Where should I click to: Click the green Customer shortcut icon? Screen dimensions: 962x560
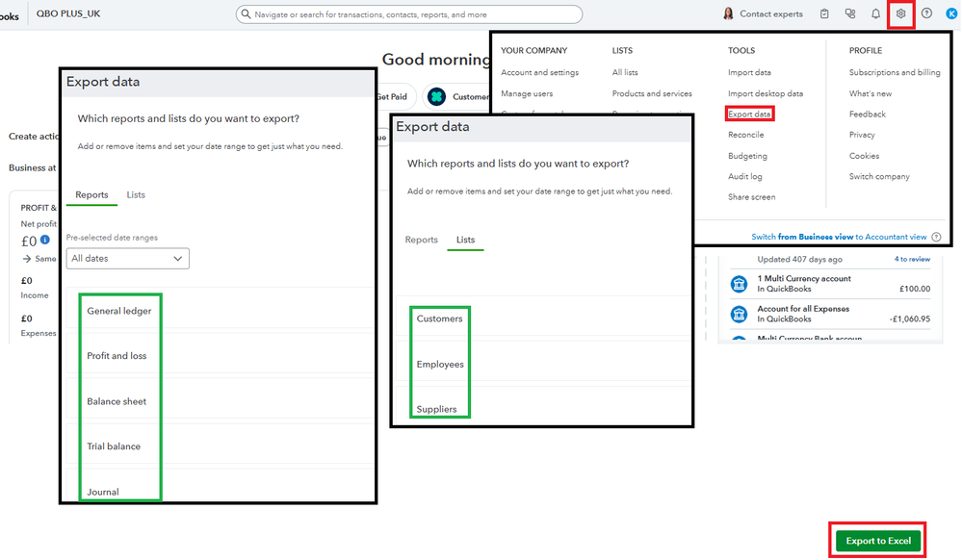click(437, 96)
